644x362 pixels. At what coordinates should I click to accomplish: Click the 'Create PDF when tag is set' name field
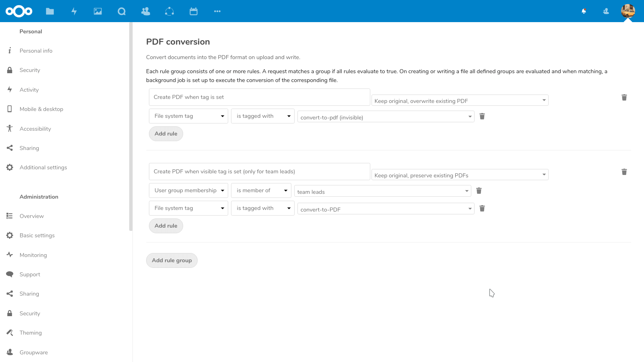259,97
